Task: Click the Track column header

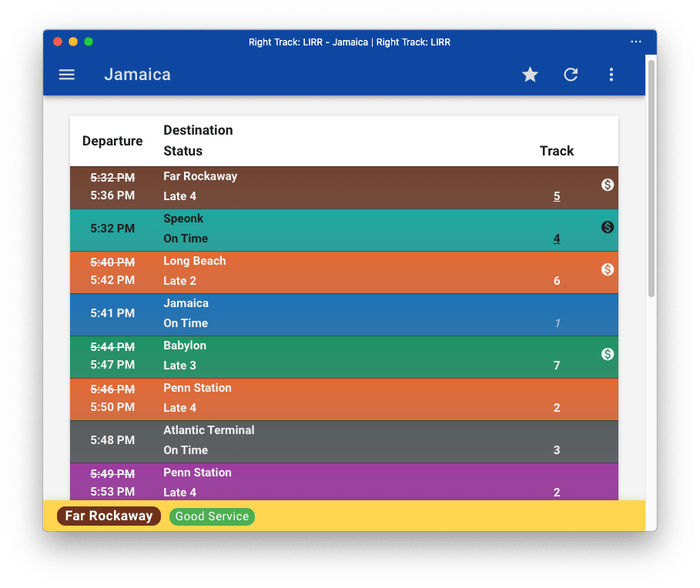Action: [557, 151]
